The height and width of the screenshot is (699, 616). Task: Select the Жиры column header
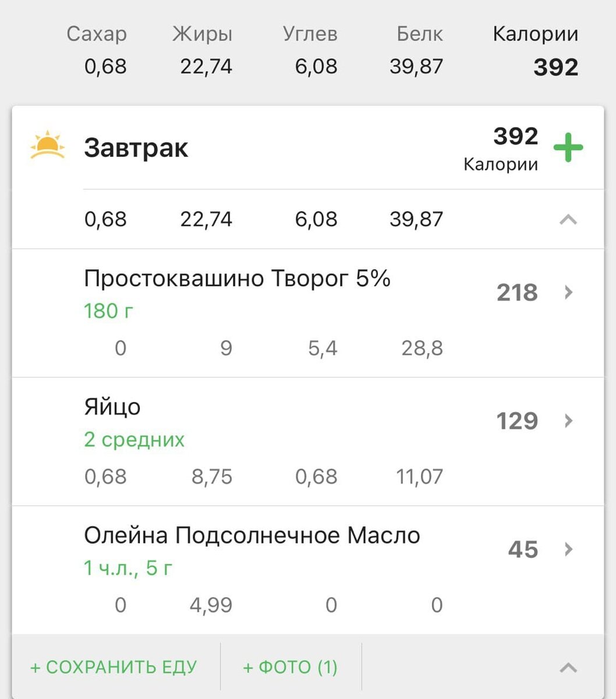(x=202, y=34)
